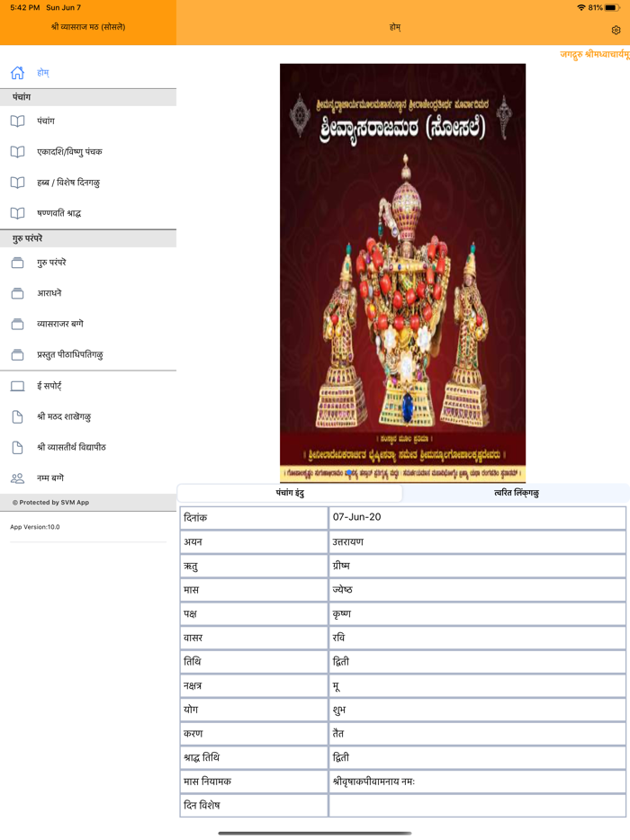Open षण्णवति श्राद्ध menu entry

tap(88, 213)
